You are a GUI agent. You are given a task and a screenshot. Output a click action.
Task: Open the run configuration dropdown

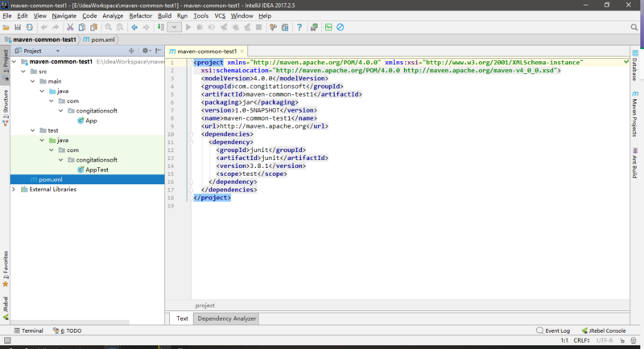click(174, 27)
